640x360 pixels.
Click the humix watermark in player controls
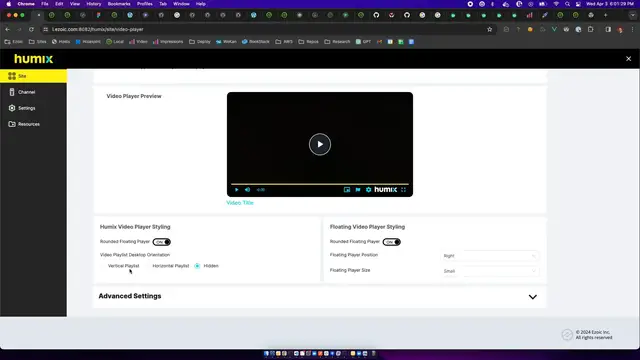[x=385, y=189]
